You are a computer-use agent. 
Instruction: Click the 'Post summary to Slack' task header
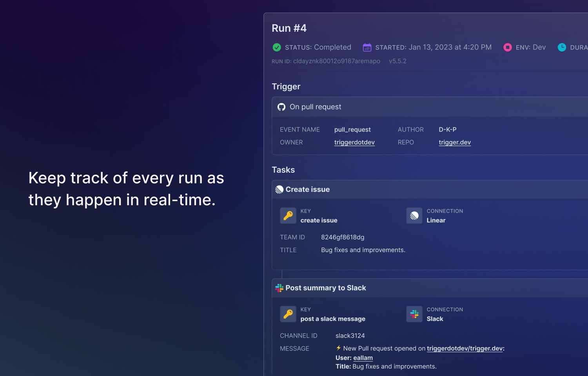click(430, 288)
